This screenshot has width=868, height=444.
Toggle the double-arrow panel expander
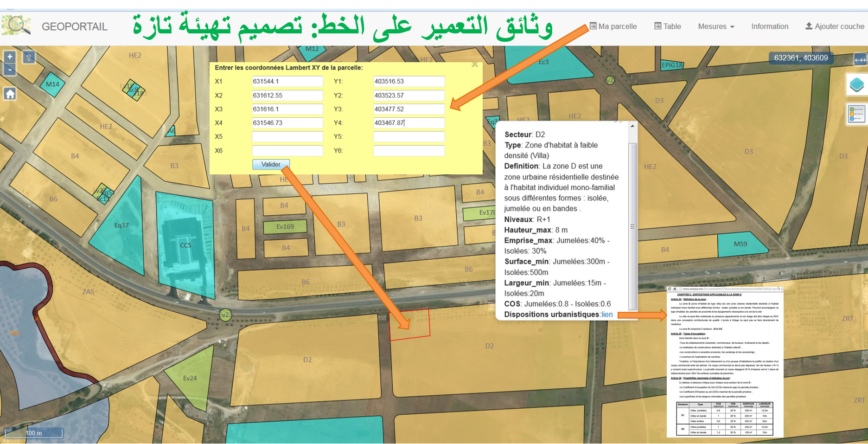coord(860,59)
